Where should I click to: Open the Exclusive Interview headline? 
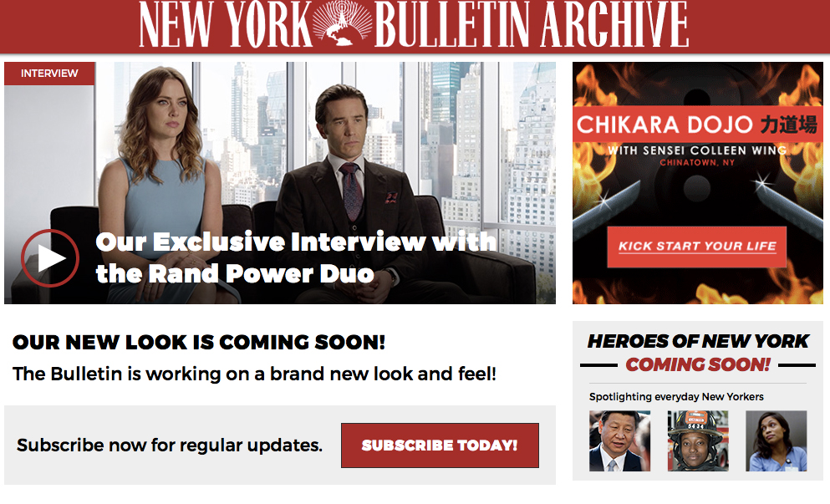coord(295,257)
